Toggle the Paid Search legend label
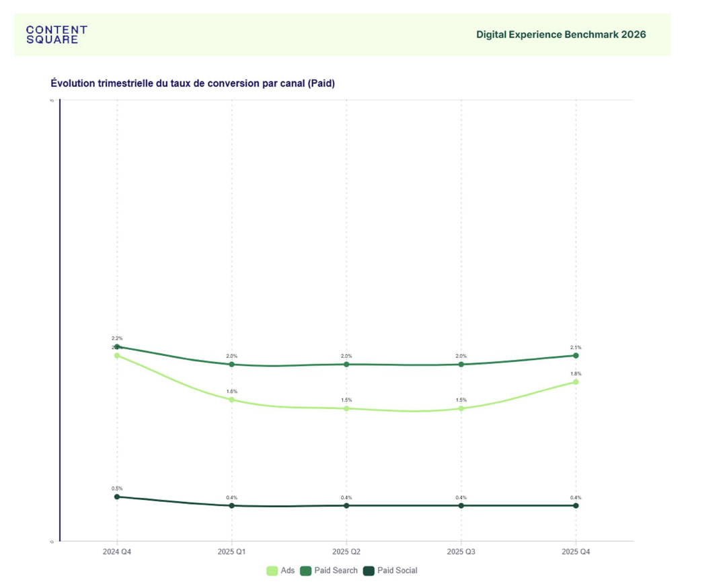The height and width of the screenshot is (588, 721). click(x=336, y=571)
